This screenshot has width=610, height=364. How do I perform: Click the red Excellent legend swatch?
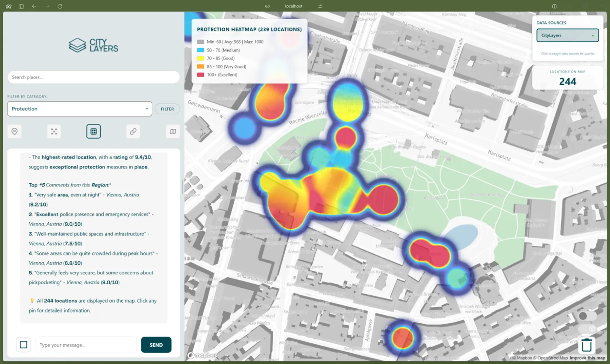(x=201, y=75)
